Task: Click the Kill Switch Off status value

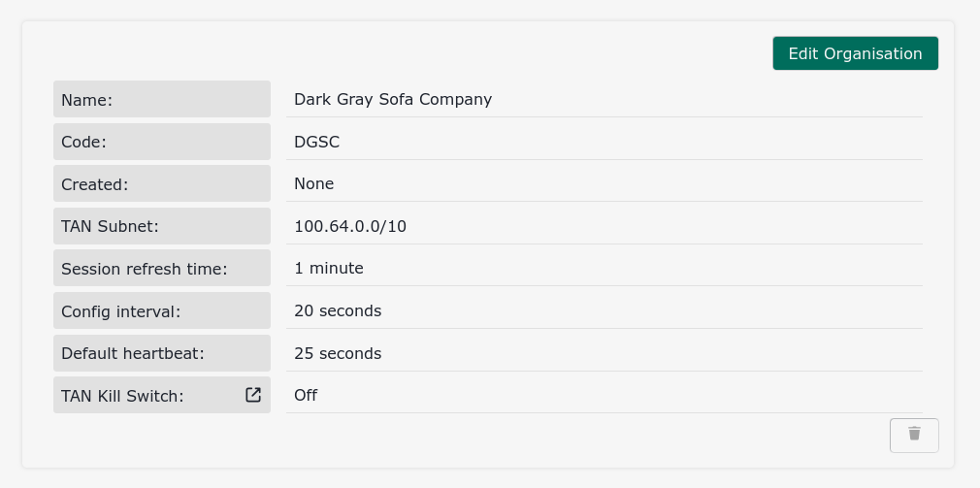Action: tap(306, 396)
